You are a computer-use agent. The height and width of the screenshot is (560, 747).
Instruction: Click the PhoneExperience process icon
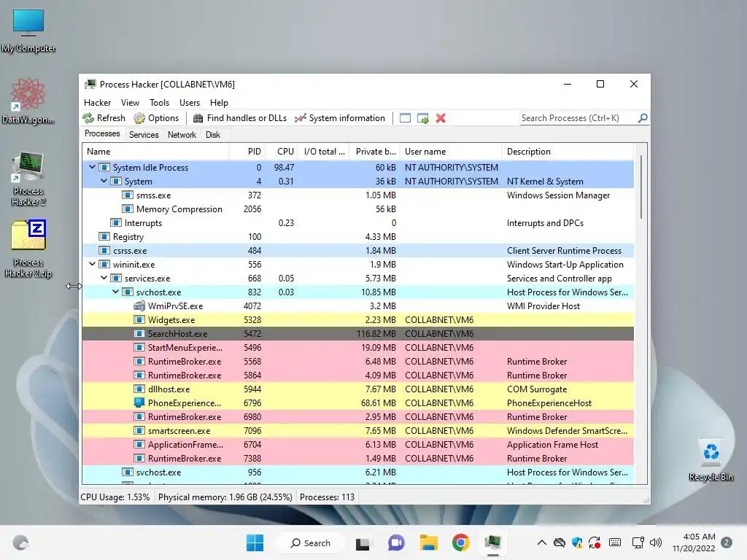[x=139, y=402]
